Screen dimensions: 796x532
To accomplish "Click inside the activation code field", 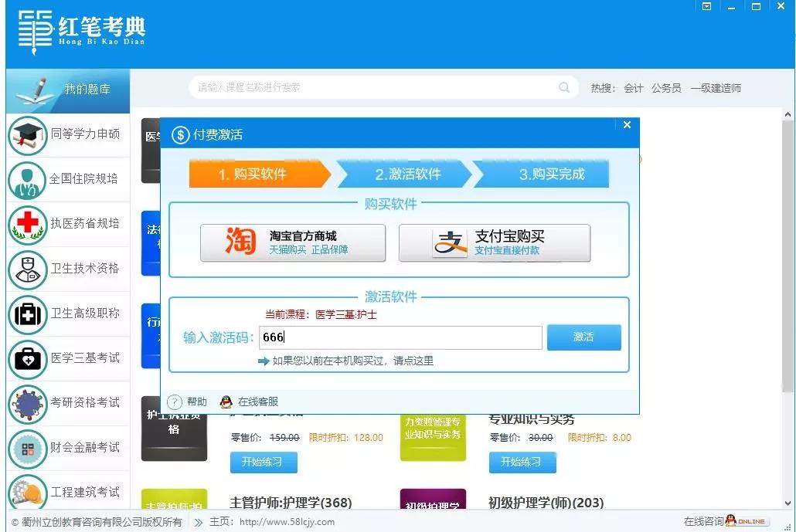I will tap(400, 337).
